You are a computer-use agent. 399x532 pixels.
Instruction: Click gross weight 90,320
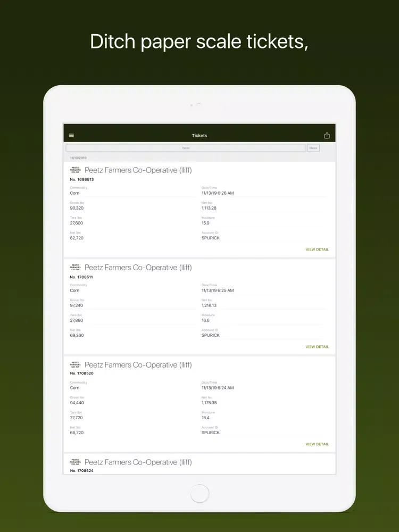[x=77, y=208]
